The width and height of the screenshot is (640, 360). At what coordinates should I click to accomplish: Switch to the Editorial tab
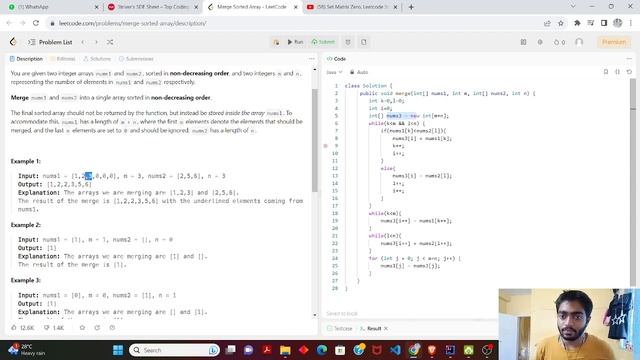pyautogui.click(x=62, y=59)
